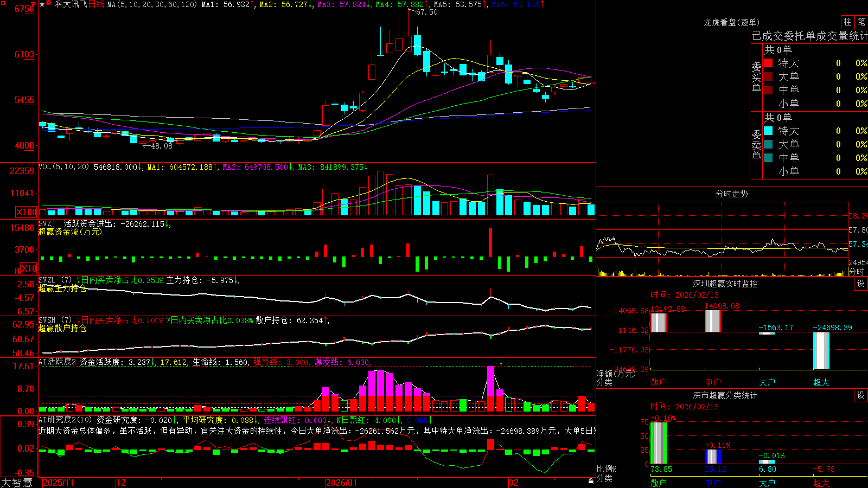Screen dimensions: 868x488
Task: Click the SVZJ indicator name
Action: (47, 223)
